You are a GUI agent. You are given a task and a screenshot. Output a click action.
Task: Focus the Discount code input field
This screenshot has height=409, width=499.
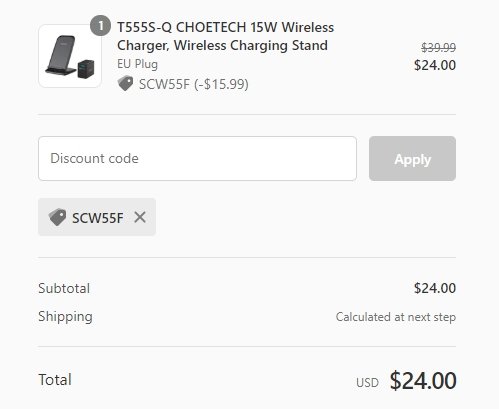click(x=197, y=158)
